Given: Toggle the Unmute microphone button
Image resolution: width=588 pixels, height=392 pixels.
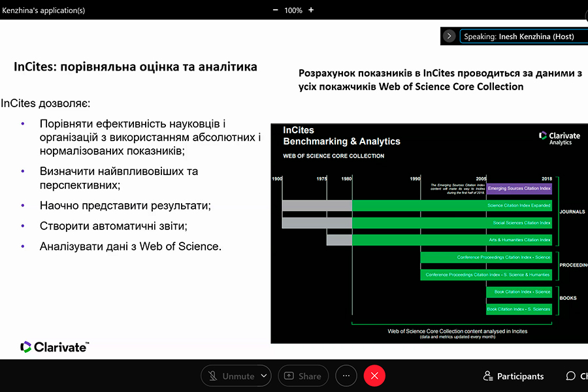Looking at the screenshot, I should 231,376.
